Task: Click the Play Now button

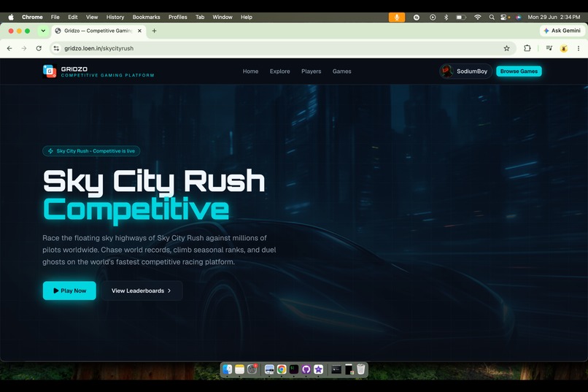Action: coord(69,291)
